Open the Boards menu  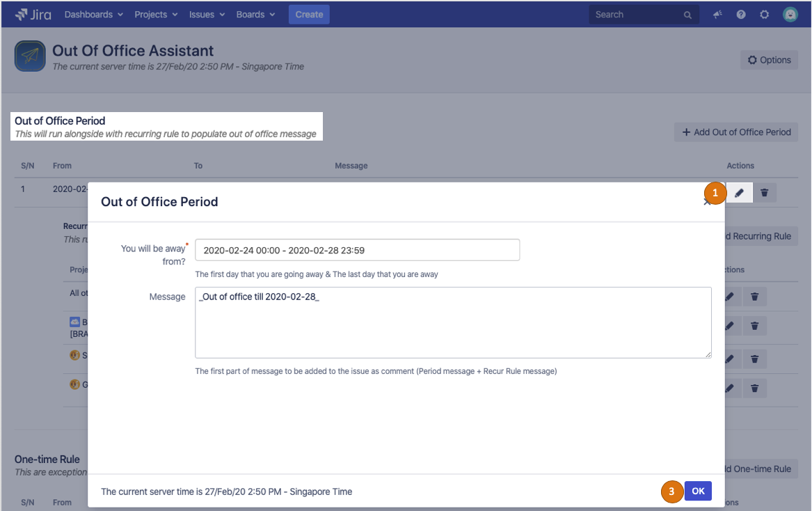[255, 15]
